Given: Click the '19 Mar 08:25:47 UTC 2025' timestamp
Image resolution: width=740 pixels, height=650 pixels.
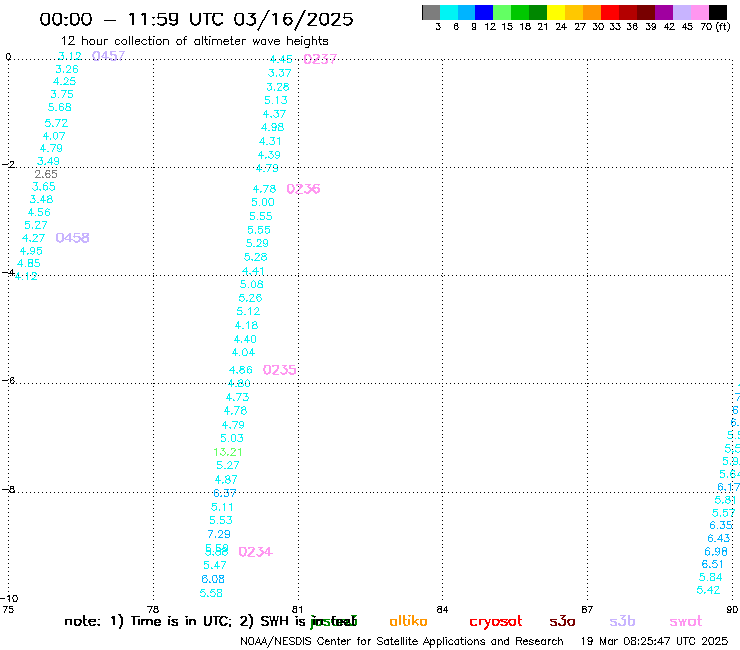Looking at the screenshot, I should (x=654, y=641).
